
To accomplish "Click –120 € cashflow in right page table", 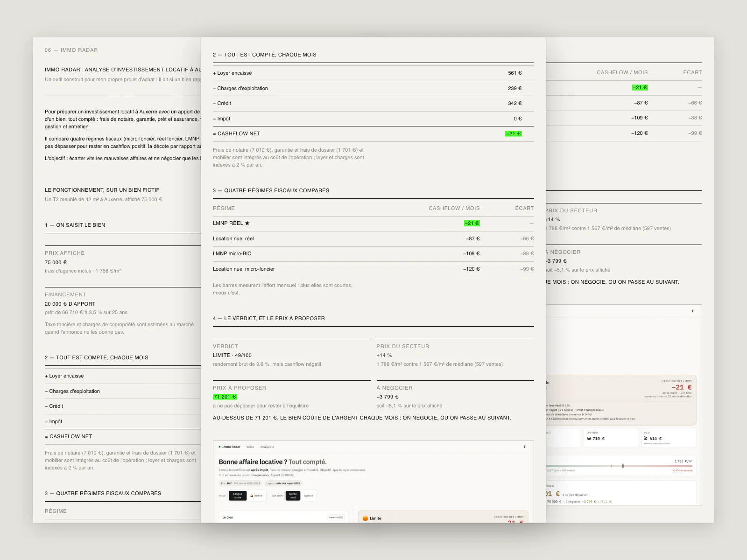I will click(640, 133).
